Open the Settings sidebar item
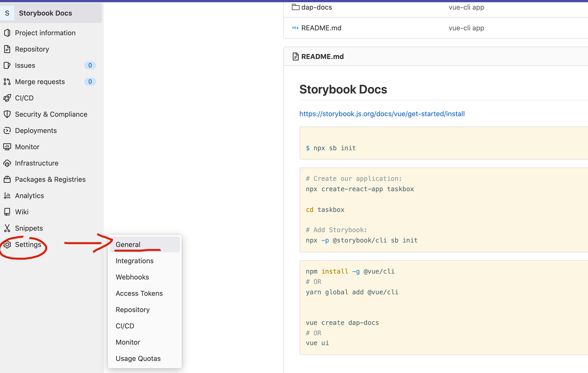Viewport: 588px width, 373px height. pos(28,244)
